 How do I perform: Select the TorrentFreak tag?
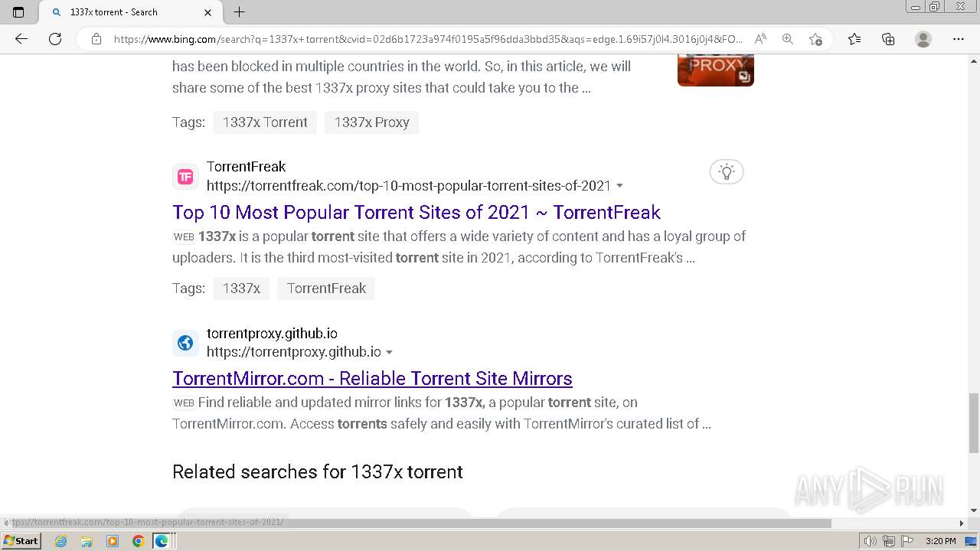pyautogui.click(x=326, y=289)
